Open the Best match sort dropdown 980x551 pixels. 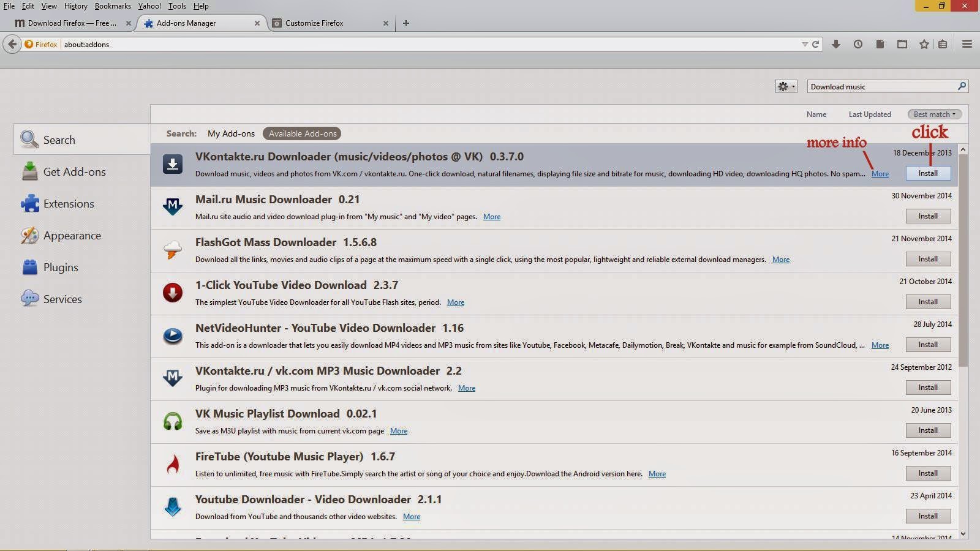click(935, 114)
